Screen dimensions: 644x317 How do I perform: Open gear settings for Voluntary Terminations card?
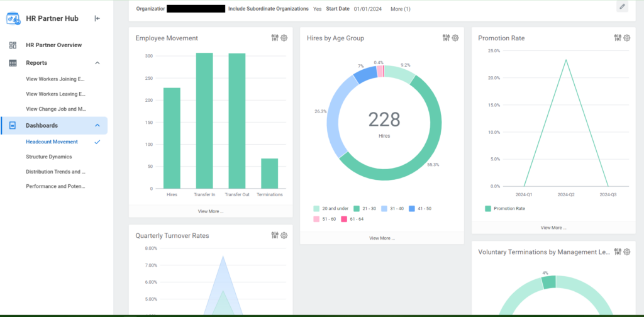pyautogui.click(x=627, y=252)
